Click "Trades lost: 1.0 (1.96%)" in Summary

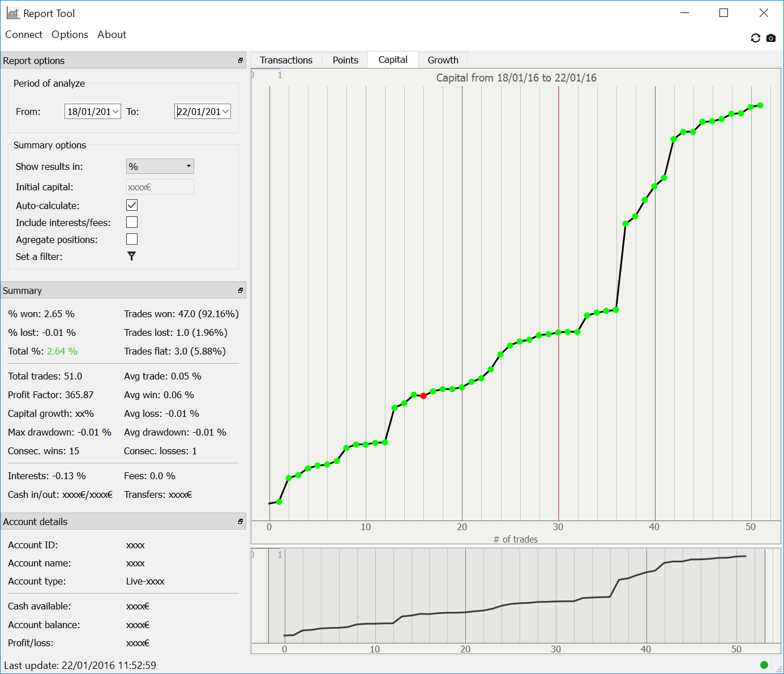point(175,332)
